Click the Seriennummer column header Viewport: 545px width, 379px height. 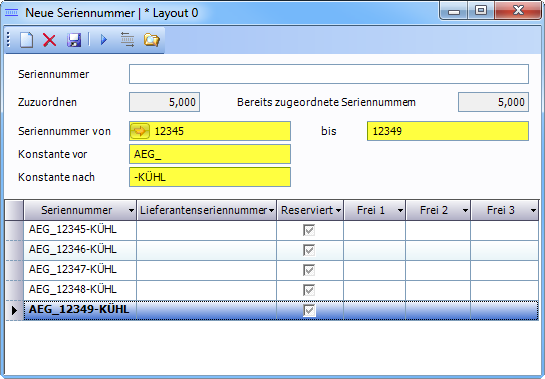[x=80, y=210]
